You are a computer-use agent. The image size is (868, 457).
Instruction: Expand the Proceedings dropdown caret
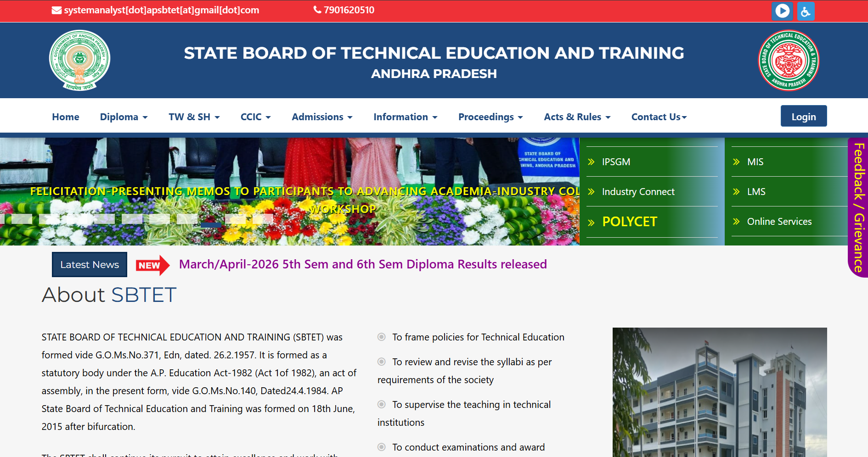[x=520, y=118]
